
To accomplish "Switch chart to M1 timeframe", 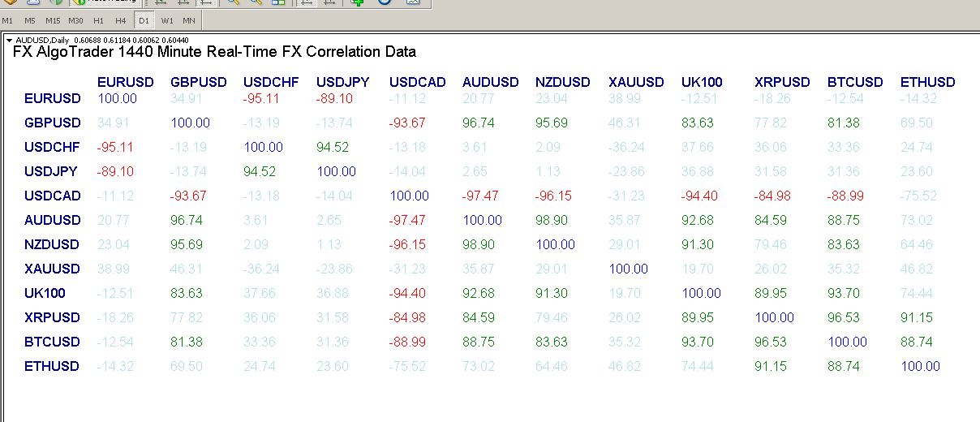I will (x=7, y=19).
